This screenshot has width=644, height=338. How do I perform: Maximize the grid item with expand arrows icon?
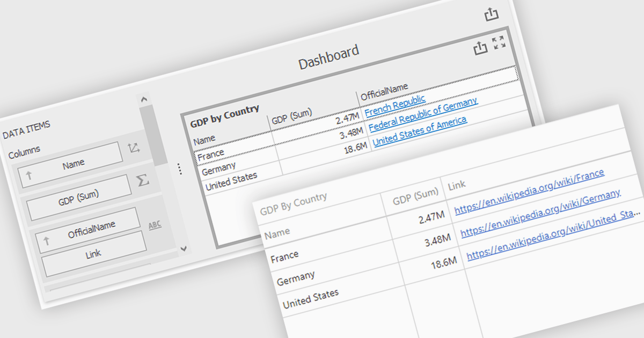(499, 43)
